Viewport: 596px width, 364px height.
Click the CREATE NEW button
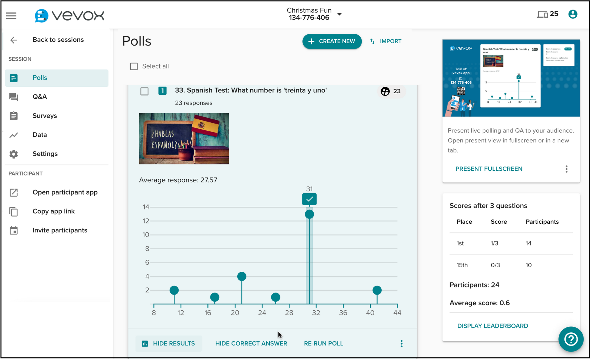pos(332,41)
